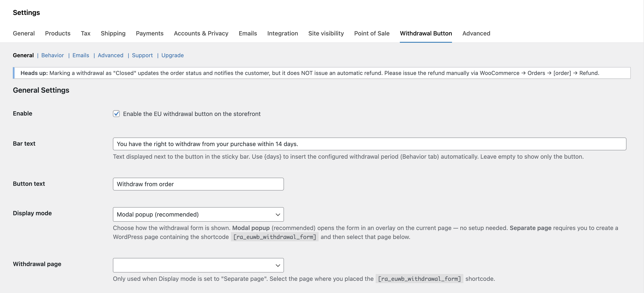Switch to the Site visibility tab
Image resolution: width=644 pixels, height=293 pixels.
(x=326, y=33)
